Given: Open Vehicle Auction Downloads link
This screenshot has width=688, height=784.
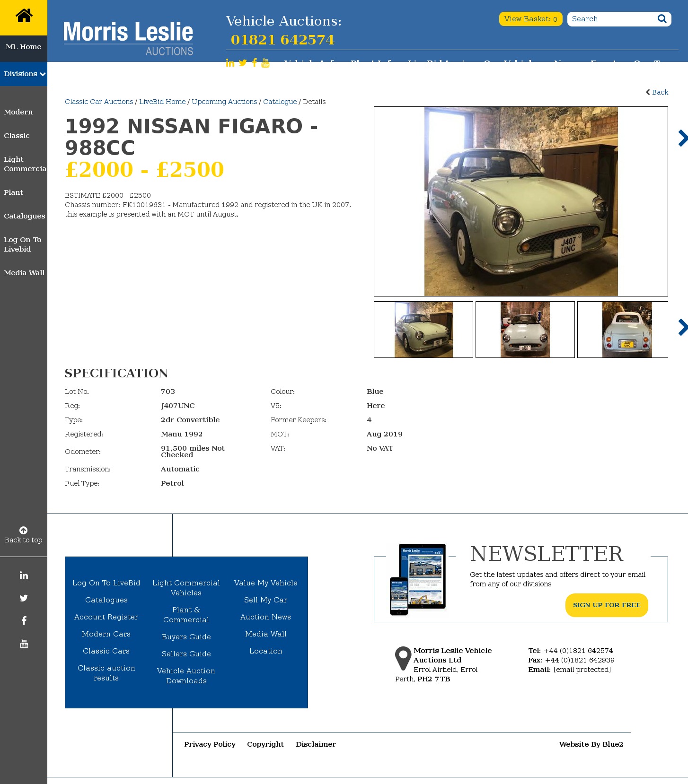Looking at the screenshot, I should (186, 676).
